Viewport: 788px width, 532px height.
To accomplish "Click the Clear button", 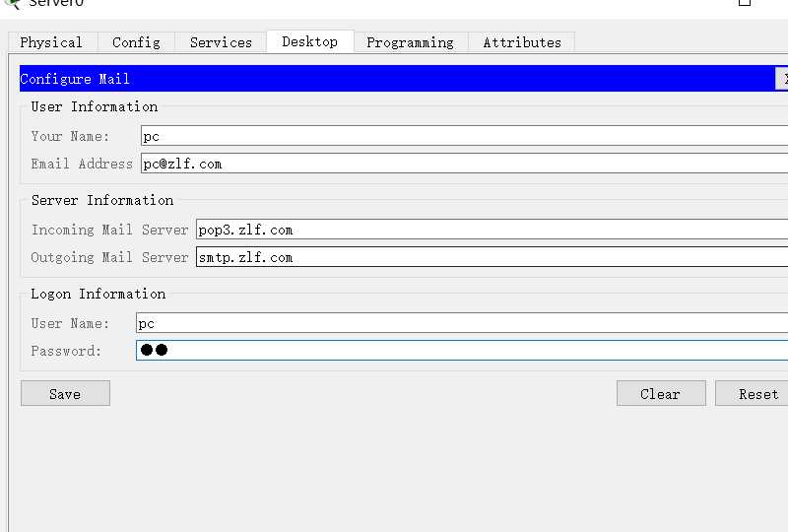I will [x=661, y=393].
